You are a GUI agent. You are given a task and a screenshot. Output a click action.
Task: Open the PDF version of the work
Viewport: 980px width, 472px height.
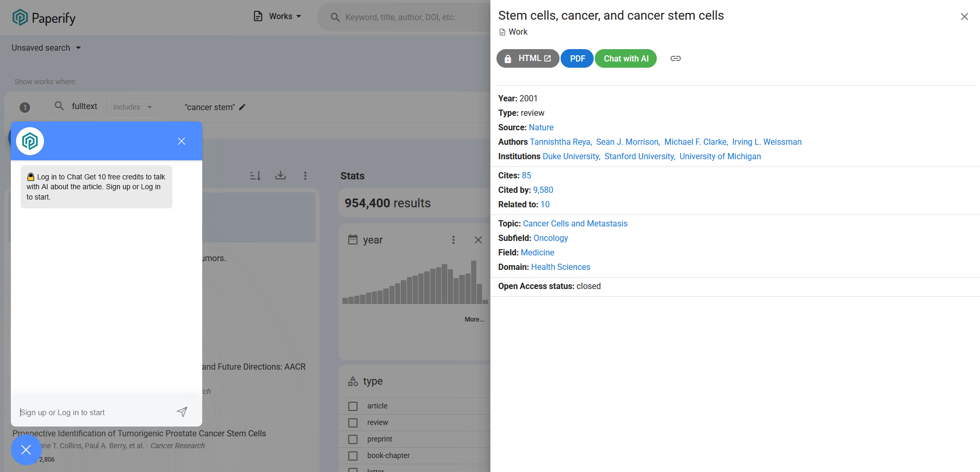[x=577, y=58]
